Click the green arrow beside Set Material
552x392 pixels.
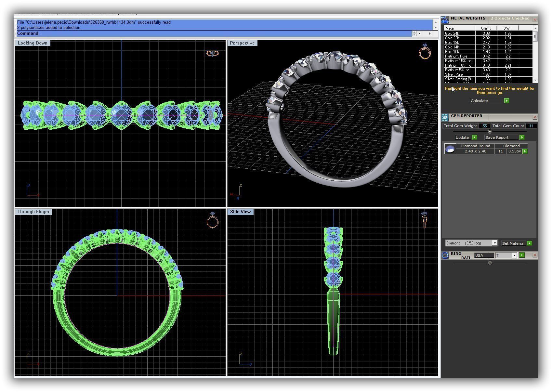(529, 243)
